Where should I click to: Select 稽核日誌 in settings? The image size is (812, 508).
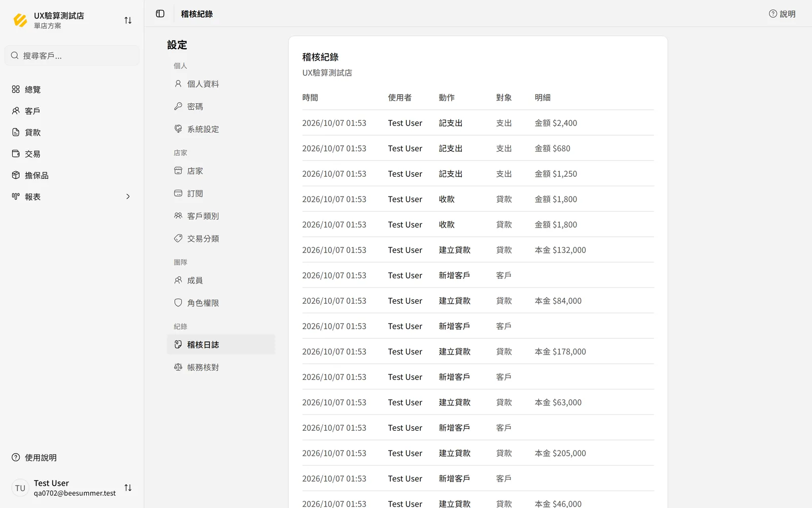221,344
